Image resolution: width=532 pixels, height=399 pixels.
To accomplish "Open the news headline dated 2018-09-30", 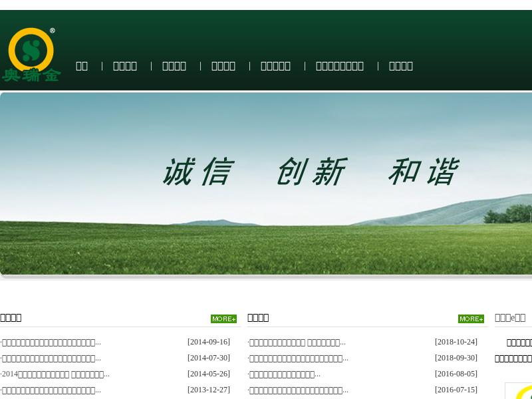I will [298, 358].
